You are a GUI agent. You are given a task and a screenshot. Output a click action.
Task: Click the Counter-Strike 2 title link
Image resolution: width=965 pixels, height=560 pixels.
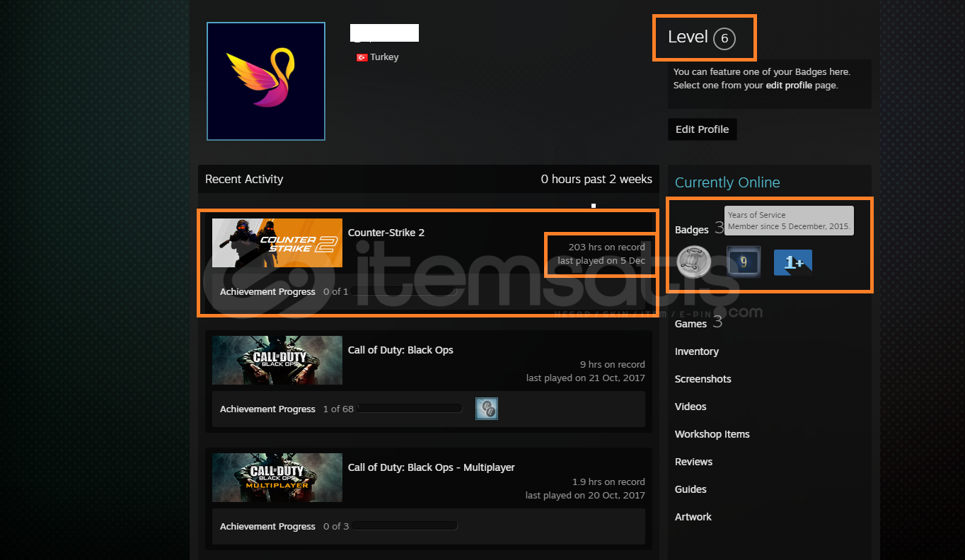(x=386, y=233)
